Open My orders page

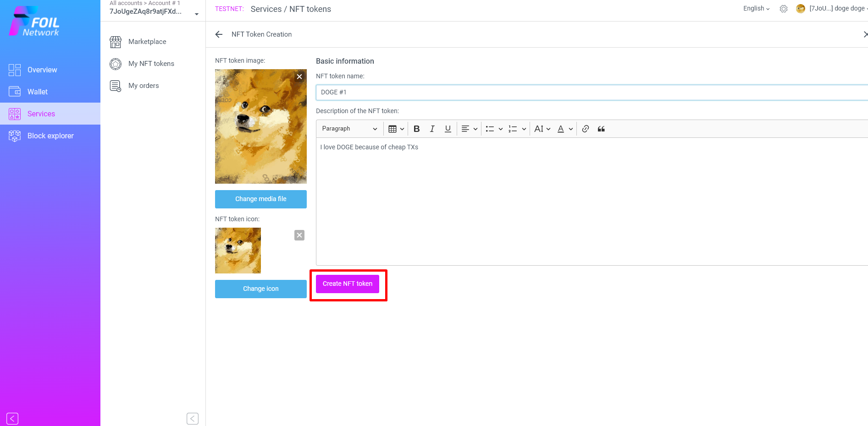(x=144, y=86)
